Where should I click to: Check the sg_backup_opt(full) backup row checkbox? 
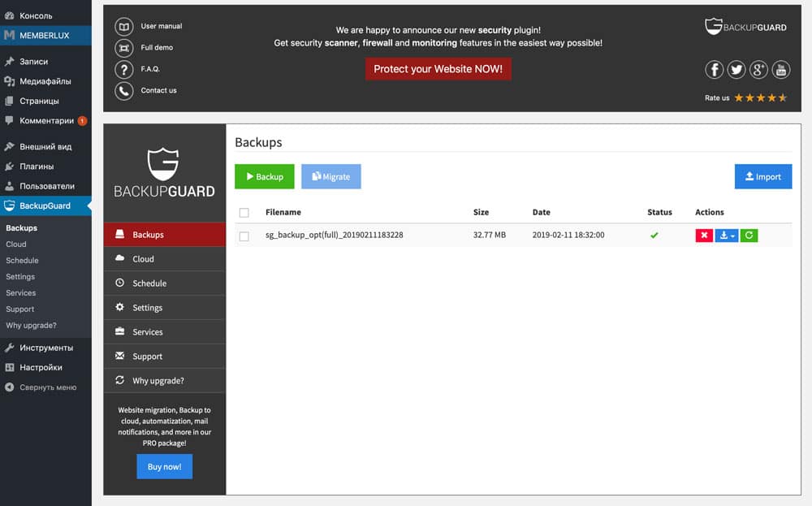coord(244,236)
